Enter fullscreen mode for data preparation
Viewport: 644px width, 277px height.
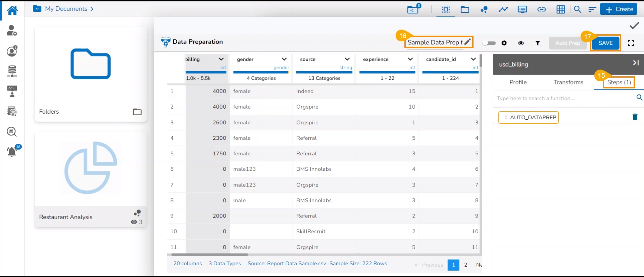pos(631,43)
